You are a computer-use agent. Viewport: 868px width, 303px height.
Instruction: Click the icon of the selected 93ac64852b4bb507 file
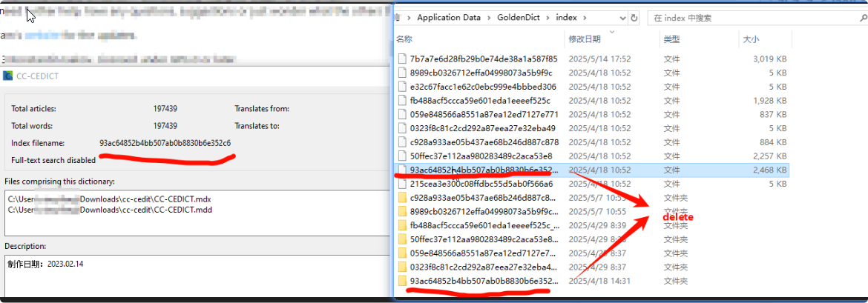[402, 170]
